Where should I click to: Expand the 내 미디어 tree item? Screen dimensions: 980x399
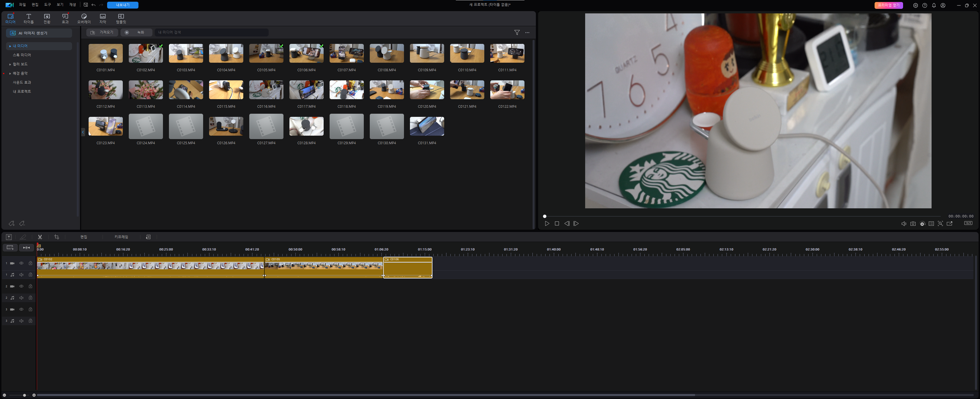10,46
